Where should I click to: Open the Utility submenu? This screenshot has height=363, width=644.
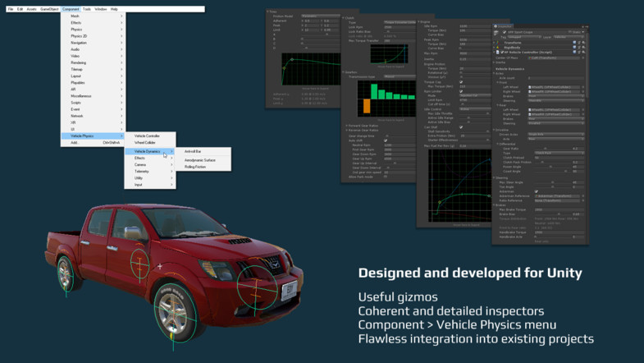coord(150,178)
